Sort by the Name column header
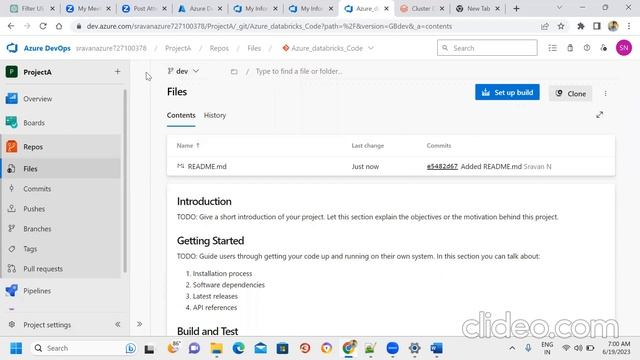The width and height of the screenshot is (640, 360). click(188, 145)
